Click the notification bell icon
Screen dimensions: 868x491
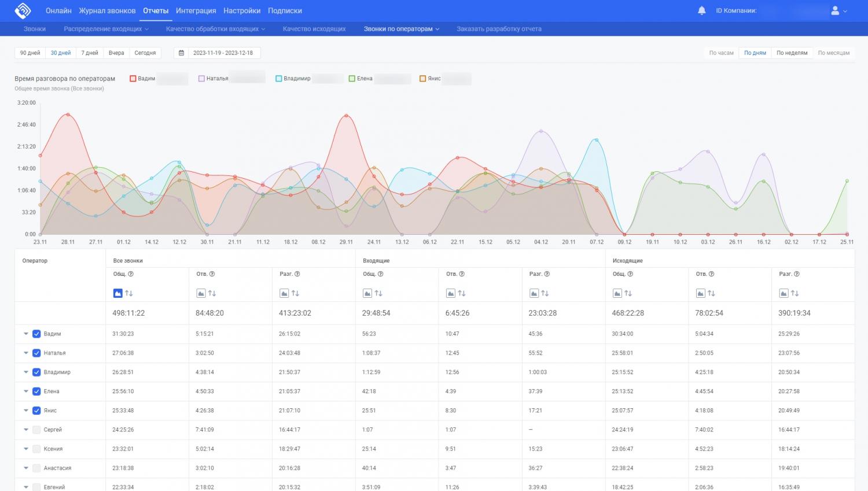click(701, 10)
